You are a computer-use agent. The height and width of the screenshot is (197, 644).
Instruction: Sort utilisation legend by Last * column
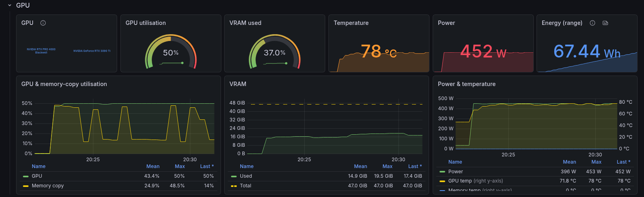(x=207, y=166)
